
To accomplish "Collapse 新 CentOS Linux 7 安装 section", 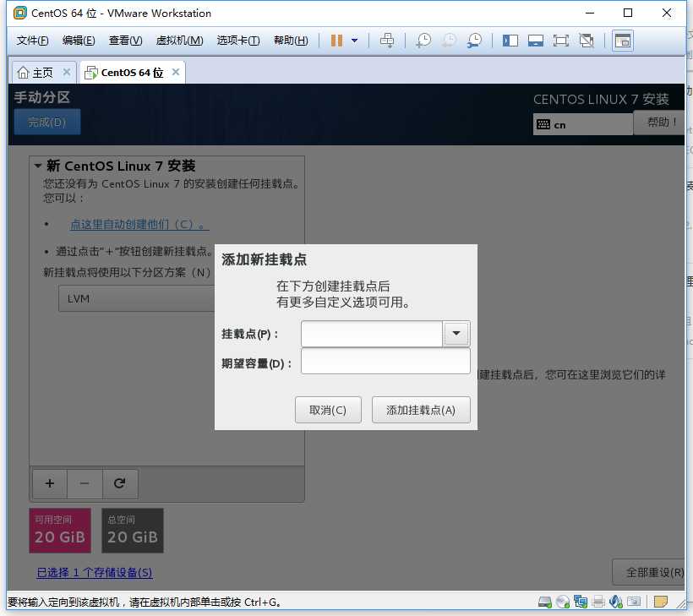I will point(38,166).
